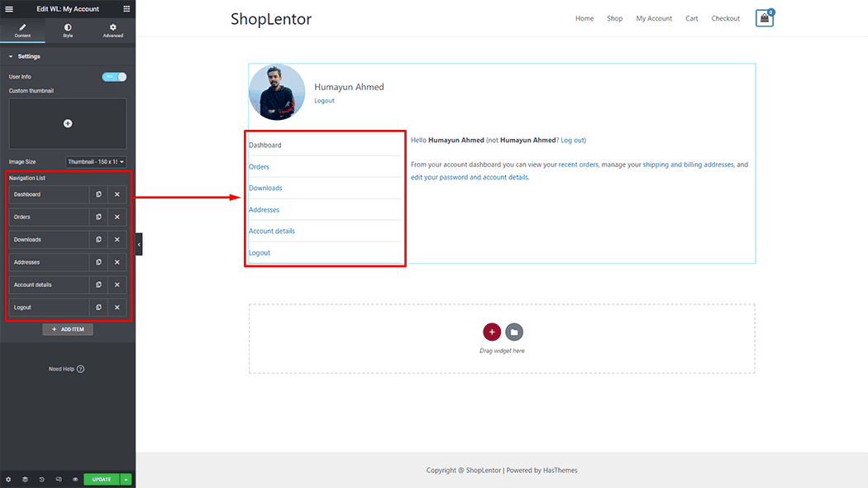Toggle the User Info switch
The height and width of the screenshot is (488, 868).
[114, 77]
